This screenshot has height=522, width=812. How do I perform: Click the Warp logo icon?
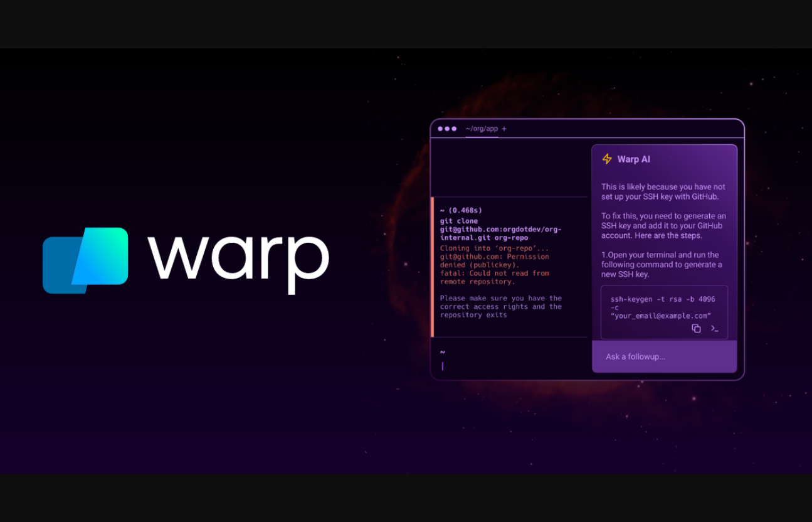(x=85, y=260)
